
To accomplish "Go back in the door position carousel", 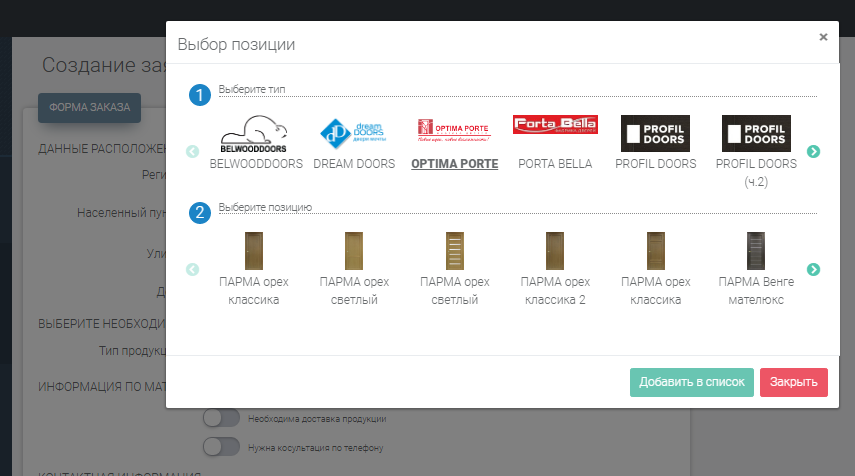I will pyautogui.click(x=193, y=269).
